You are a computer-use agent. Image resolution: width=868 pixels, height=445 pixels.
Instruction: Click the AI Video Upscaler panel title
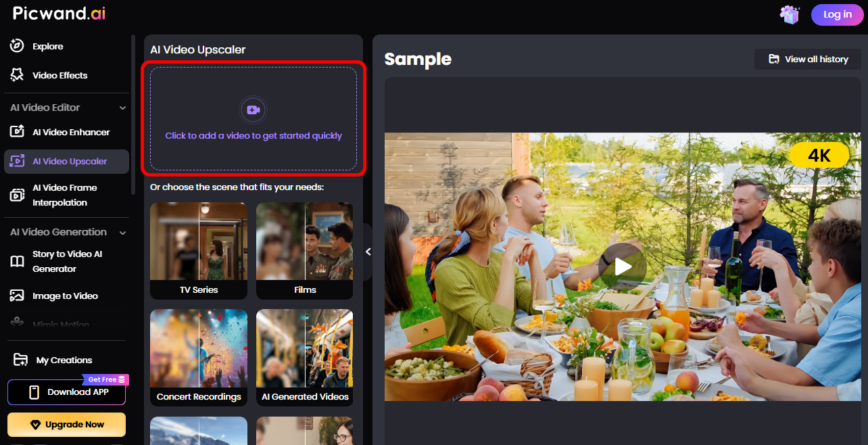click(197, 49)
